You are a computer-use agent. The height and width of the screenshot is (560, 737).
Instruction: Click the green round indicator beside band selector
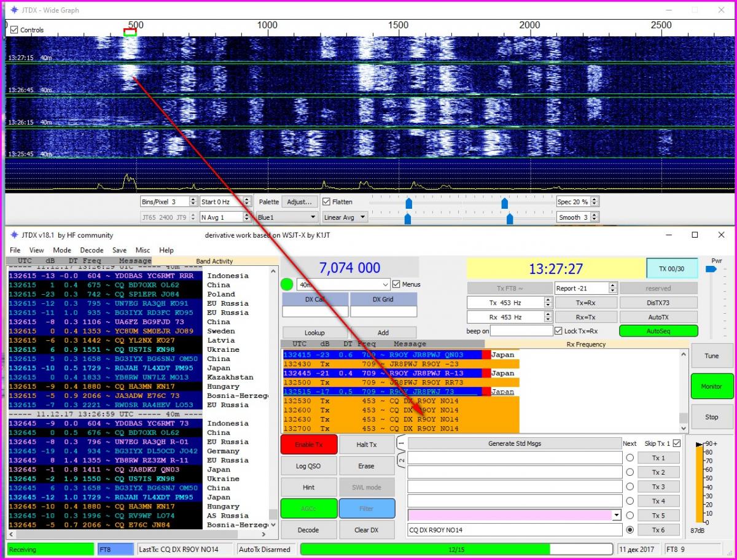pos(286,284)
